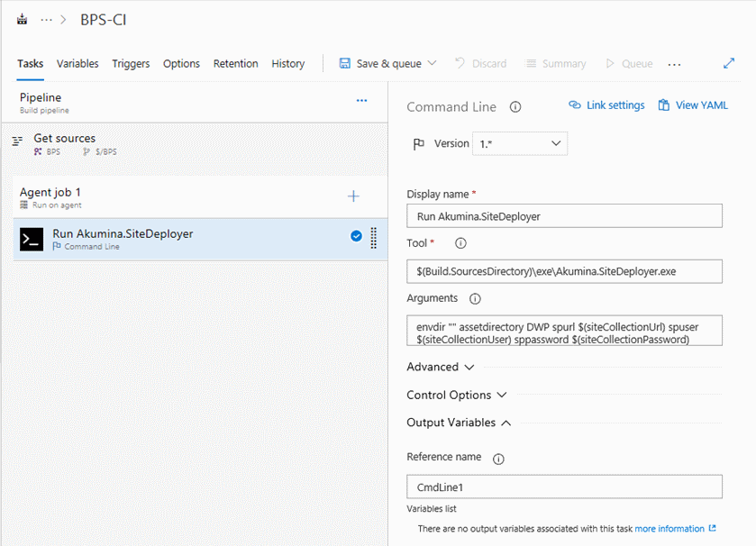The image size is (756, 546).
Task: Click the Discard undo icon
Action: point(460,63)
